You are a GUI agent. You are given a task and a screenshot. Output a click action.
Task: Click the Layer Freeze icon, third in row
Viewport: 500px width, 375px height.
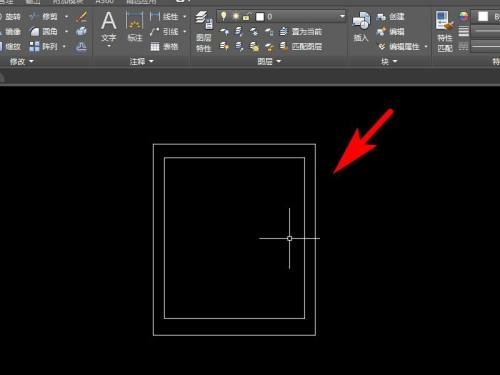pyautogui.click(x=254, y=32)
